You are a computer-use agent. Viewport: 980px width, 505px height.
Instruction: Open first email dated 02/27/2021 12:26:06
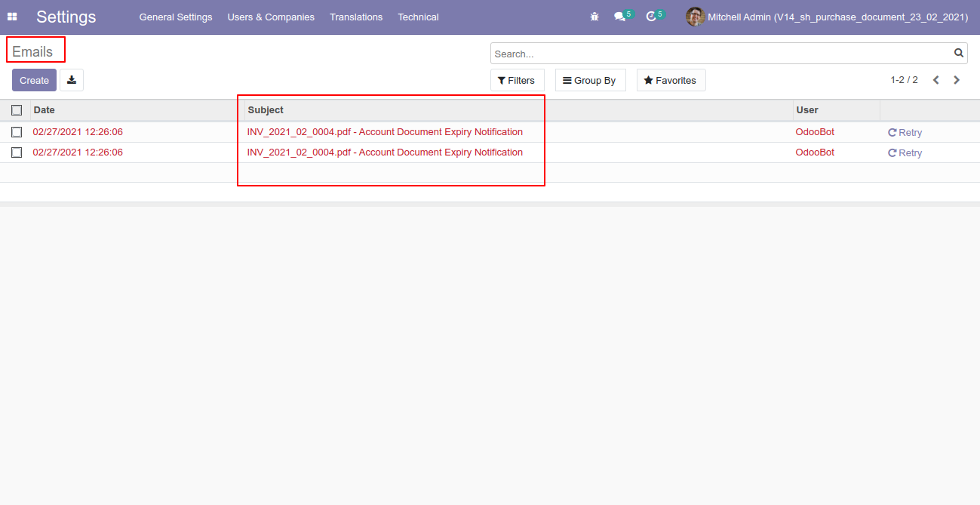[78, 132]
